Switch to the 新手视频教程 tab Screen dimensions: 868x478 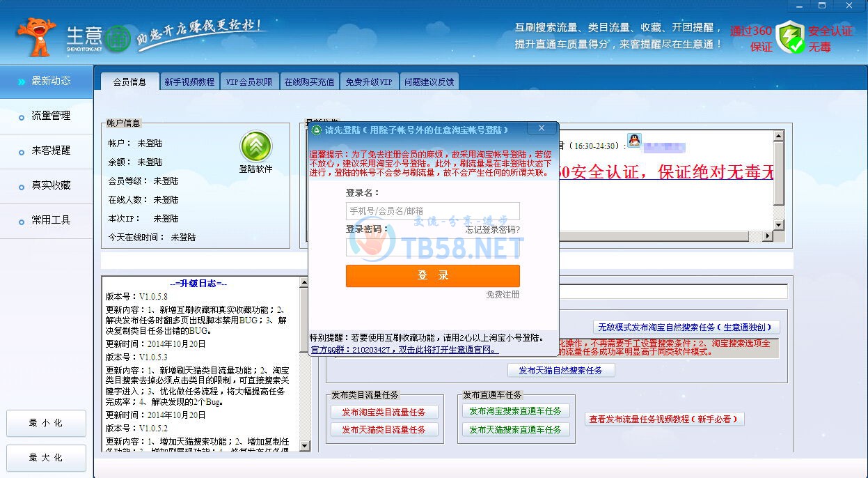pos(189,82)
